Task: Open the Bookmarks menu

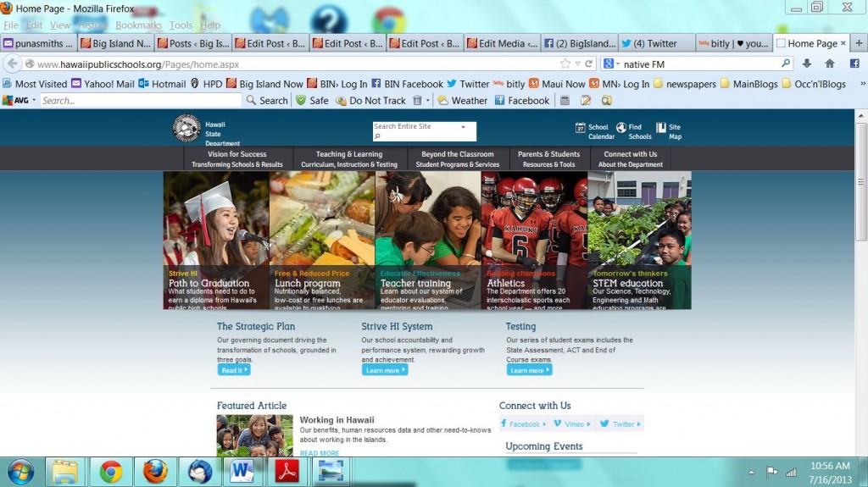Action: 138,25
